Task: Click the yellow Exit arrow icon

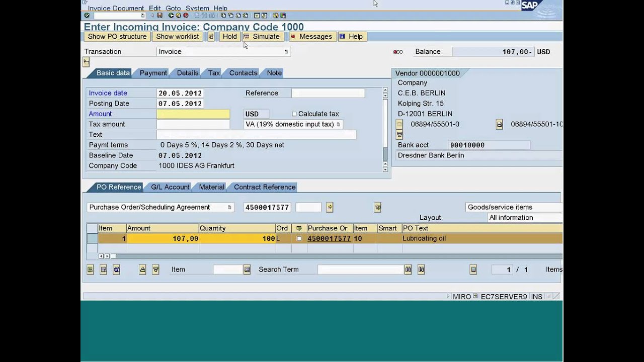Action: (178, 16)
